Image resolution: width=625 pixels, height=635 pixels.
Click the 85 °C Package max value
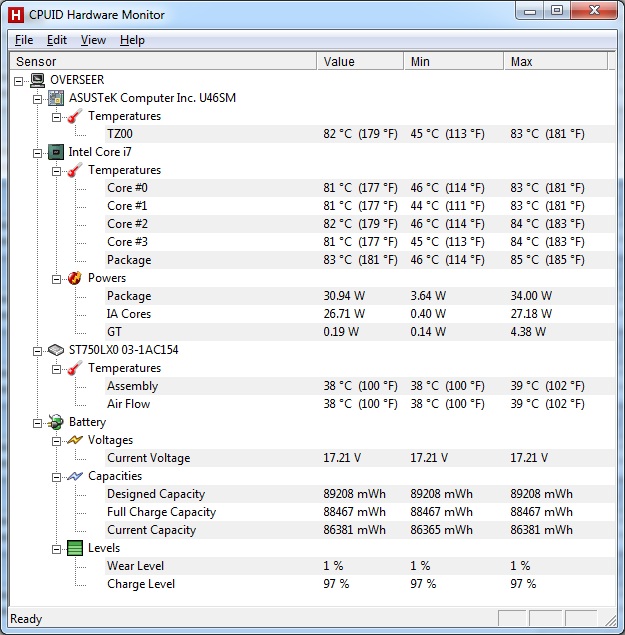click(x=547, y=260)
